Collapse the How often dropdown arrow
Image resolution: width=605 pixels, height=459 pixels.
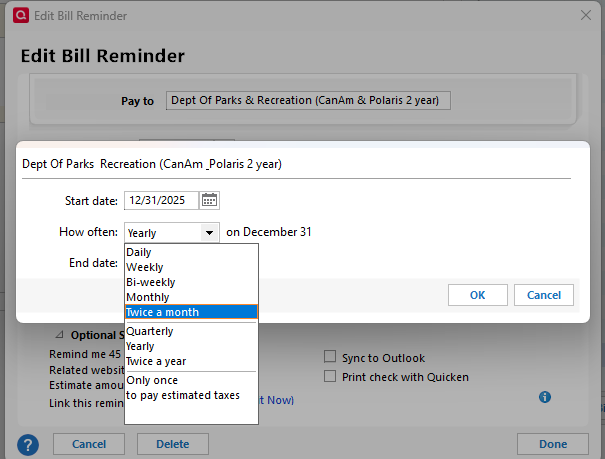coord(209,233)
